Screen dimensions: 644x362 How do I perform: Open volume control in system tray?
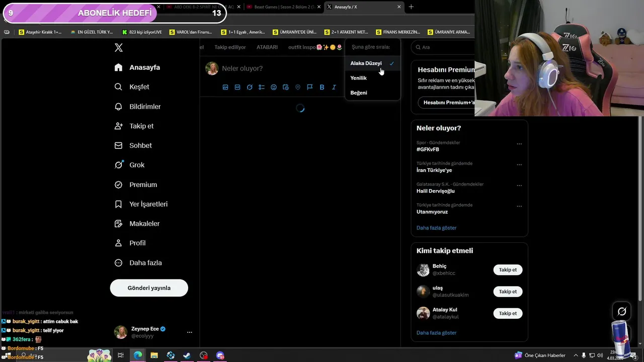click(600, 355)
